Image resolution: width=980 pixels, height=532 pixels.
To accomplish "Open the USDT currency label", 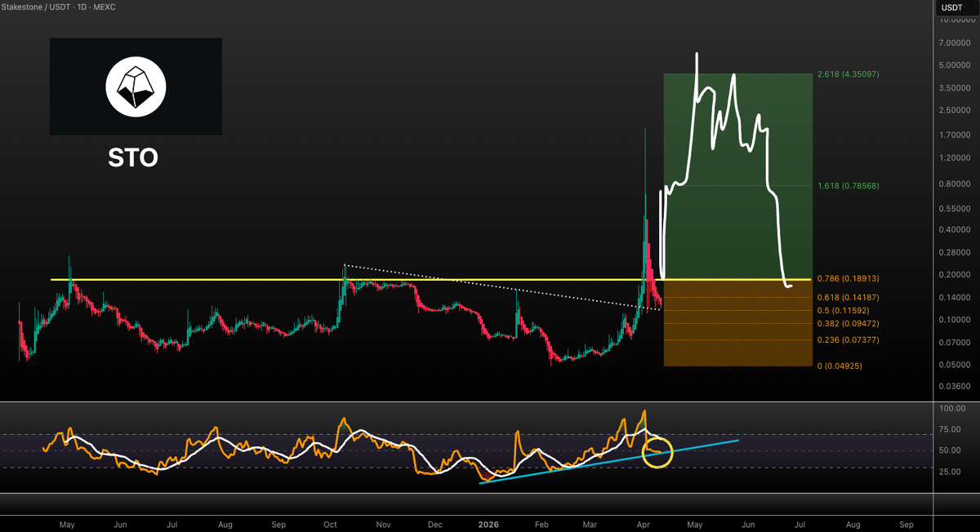I will click(x=951, y=7).
